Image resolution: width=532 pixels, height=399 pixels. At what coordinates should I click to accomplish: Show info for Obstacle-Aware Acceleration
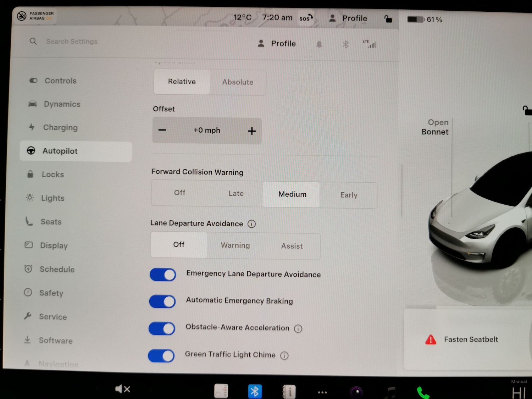pos(298,329)
